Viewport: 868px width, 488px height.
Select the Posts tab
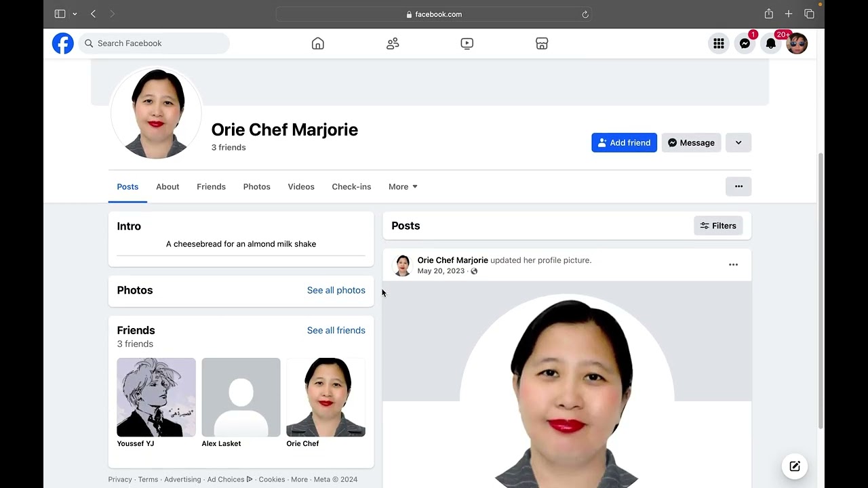(x=127, y=186)
